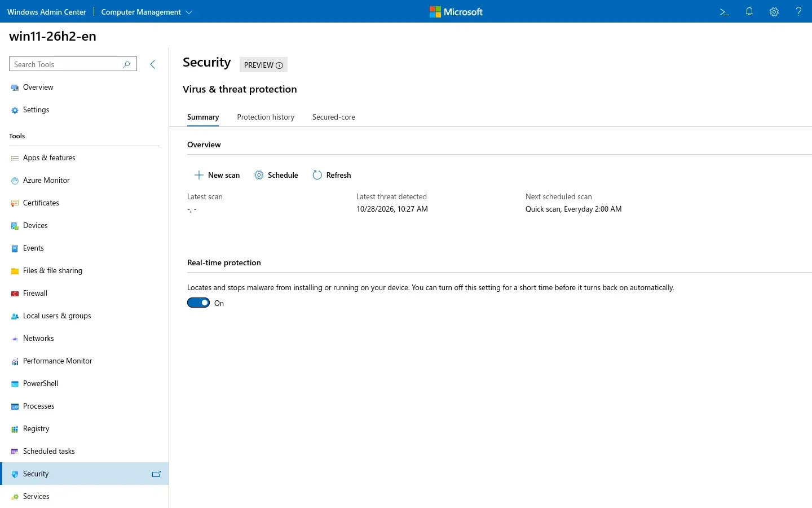Open the scan Schedule settings
Screen dimensions: 812x508
coord(276,175)
